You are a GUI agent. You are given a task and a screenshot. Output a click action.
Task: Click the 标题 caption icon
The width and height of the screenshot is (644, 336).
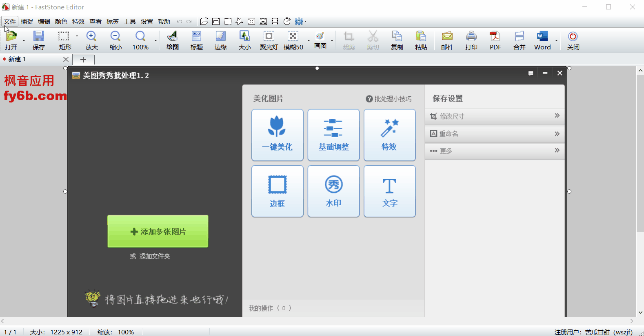point(196,40)
